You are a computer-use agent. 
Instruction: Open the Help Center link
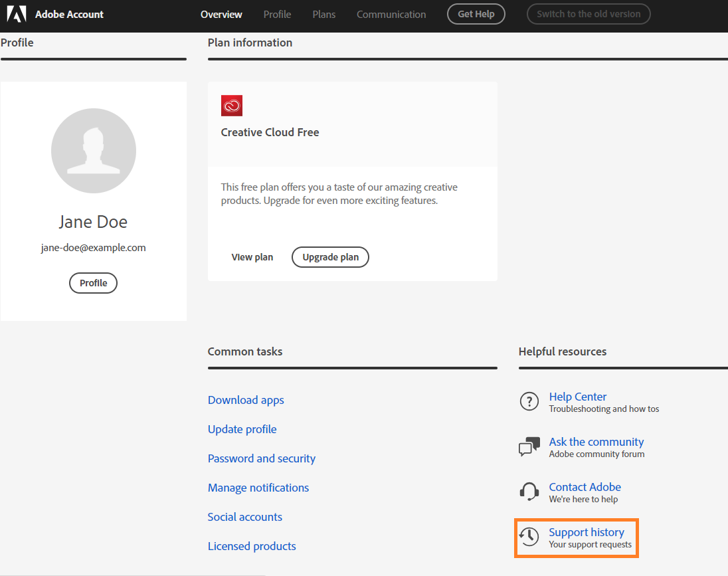[x=578, y=397]
